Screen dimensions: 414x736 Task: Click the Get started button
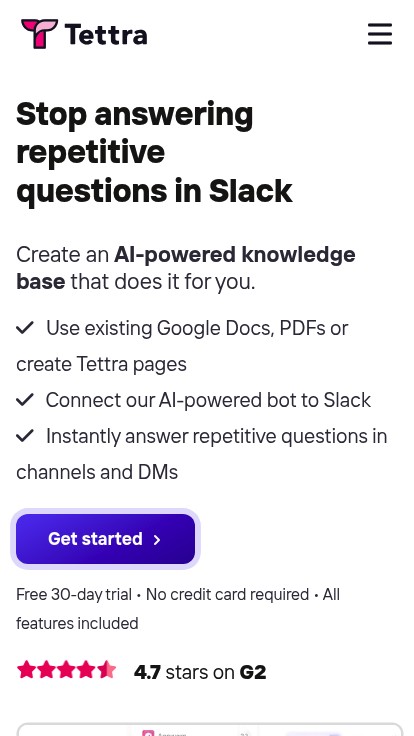(106, 539)
